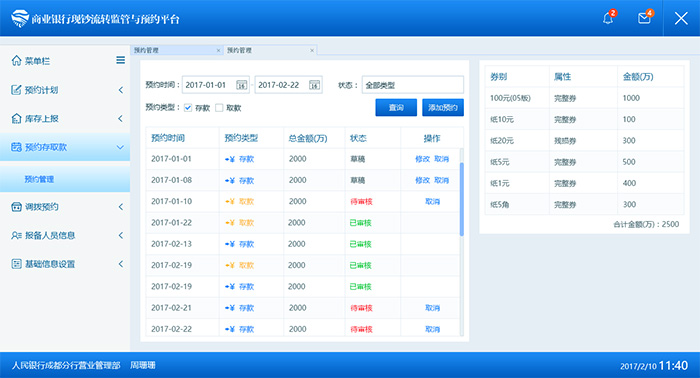Open the 调拨预约 menu item

point(65,207)
